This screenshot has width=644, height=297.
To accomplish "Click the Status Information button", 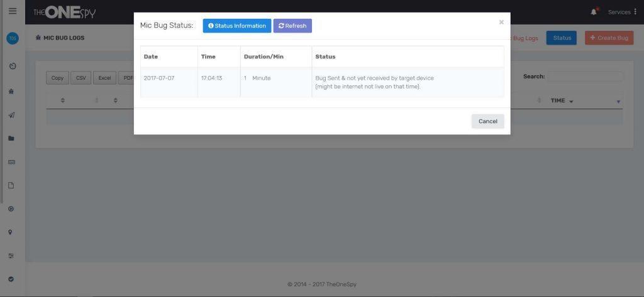I will pos(236,26).
